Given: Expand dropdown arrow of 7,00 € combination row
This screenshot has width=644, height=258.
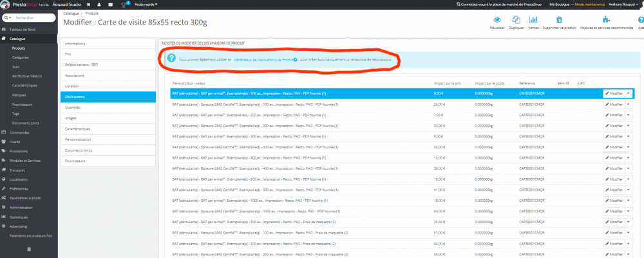Looking at the screenshot, I should point(629,115).
